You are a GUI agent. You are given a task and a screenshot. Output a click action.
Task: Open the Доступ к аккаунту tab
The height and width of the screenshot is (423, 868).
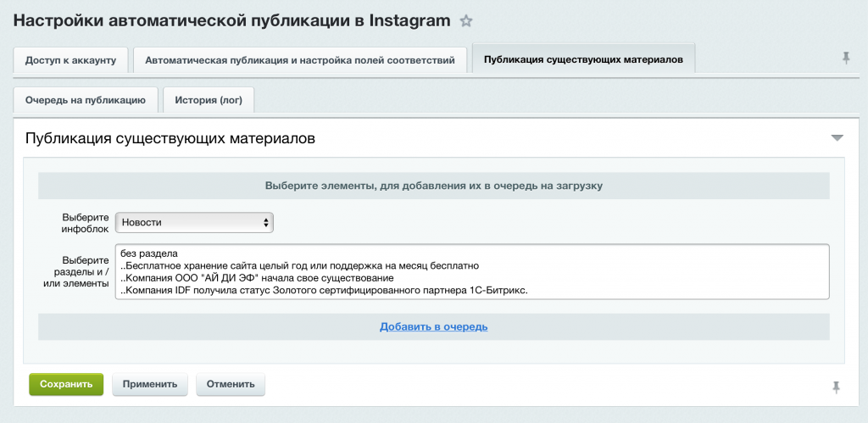tap(70, 60)
